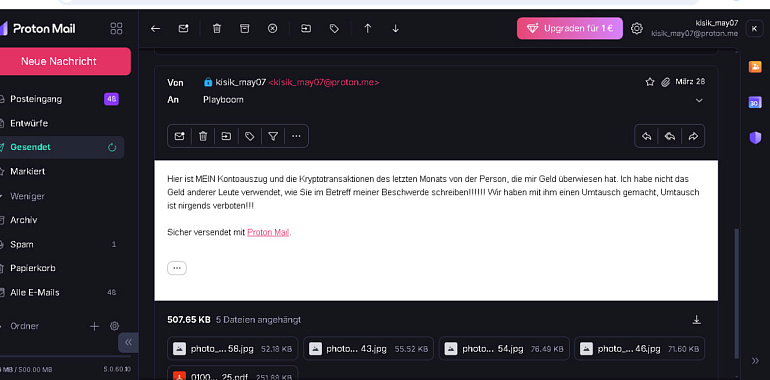Open attachment photo ending in 58.jpg
The height and width of the screenshot is (380, 770).
point(232,349)
